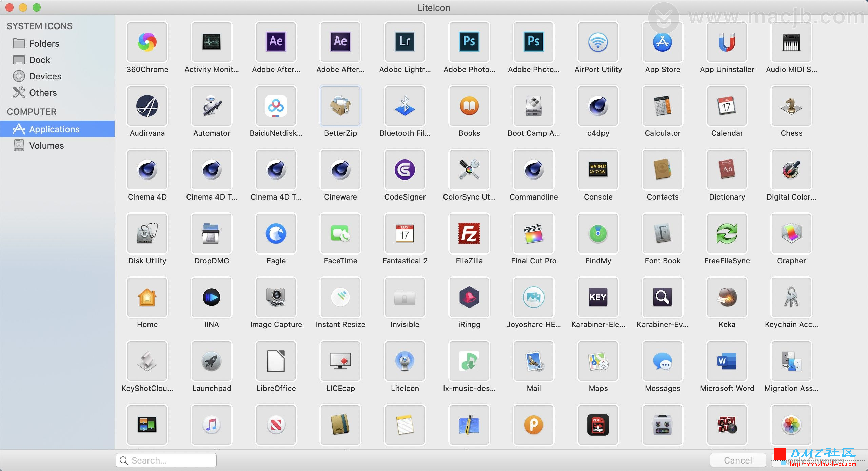This screenshot has width=868, height=471.
Task: Select the LiteIcon app icon
Action: click(405, 361)
